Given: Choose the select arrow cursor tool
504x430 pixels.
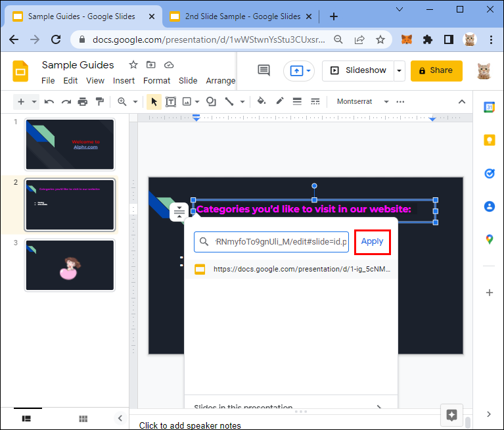Looking at the screenshot, I should coord(154,102).
